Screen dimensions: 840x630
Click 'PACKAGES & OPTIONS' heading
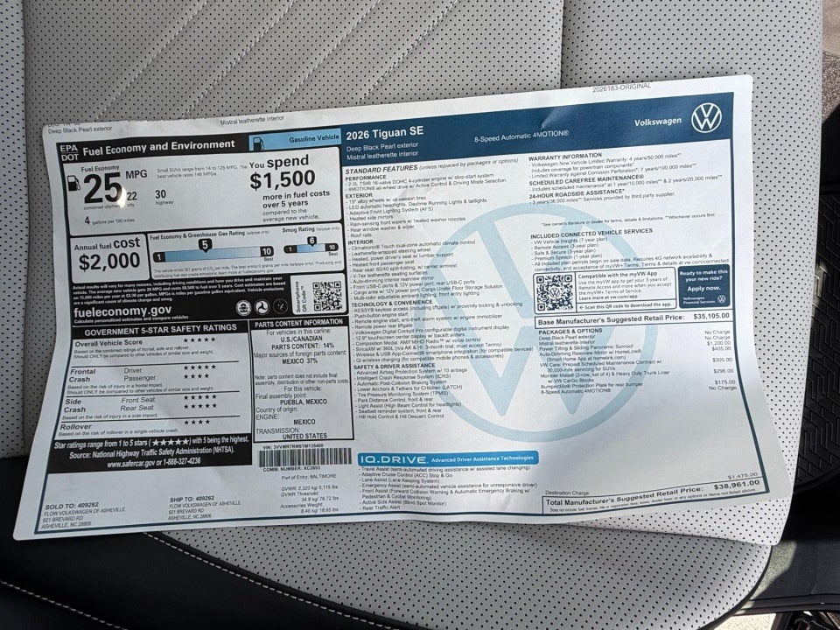pos(570,332)
